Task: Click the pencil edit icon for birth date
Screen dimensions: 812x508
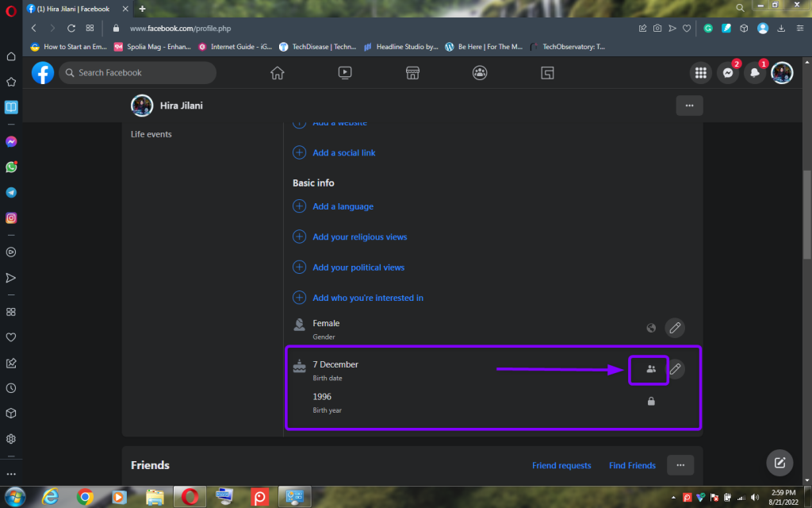Action: tap(675, 369)
